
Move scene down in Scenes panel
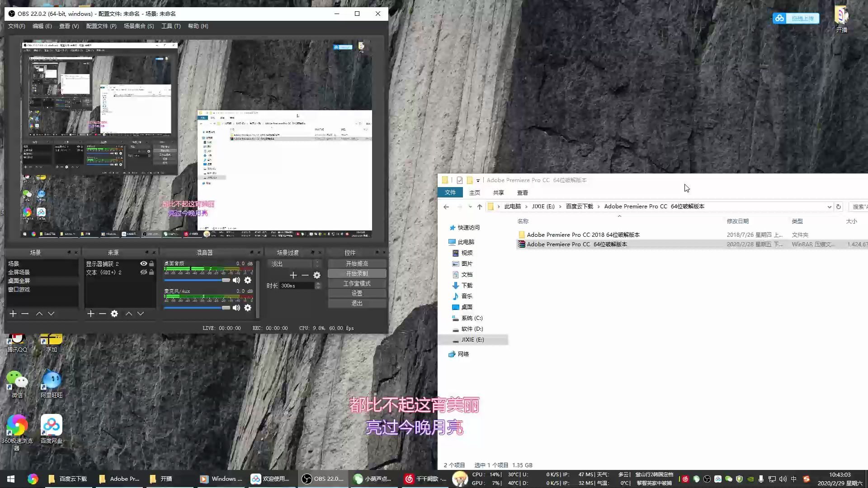pyautogui.click(x=51, y=314)
